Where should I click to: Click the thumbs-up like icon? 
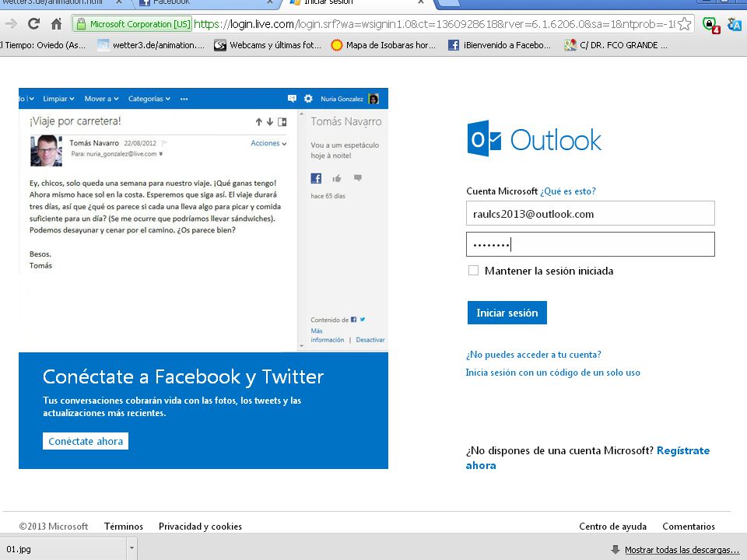coord(337,179)
